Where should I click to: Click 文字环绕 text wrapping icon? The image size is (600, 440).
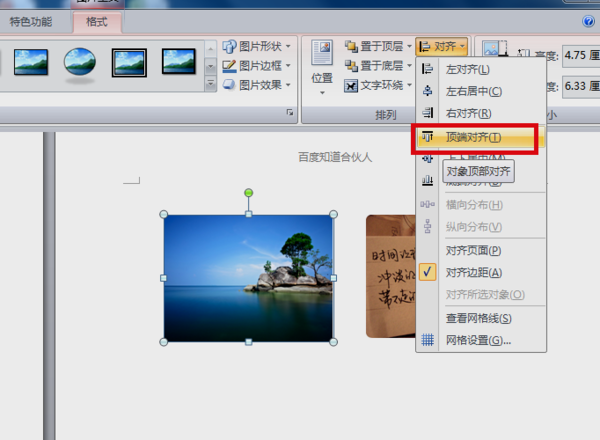point(351,85)
